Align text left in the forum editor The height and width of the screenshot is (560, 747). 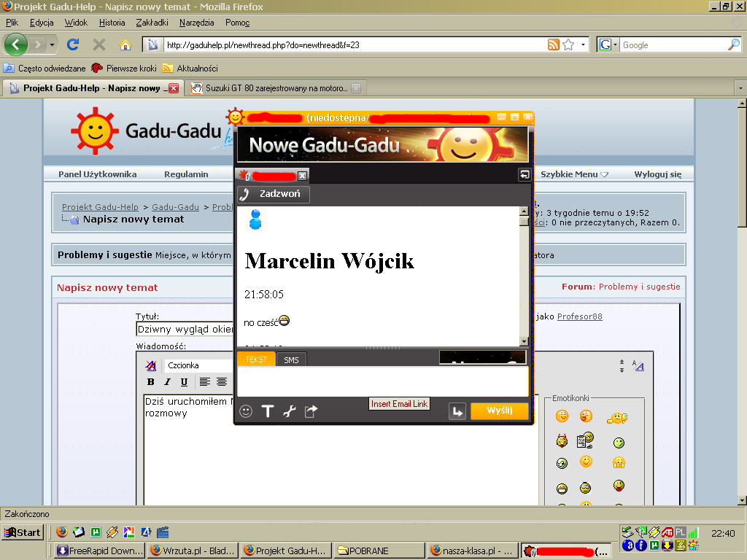pos(205,382)
